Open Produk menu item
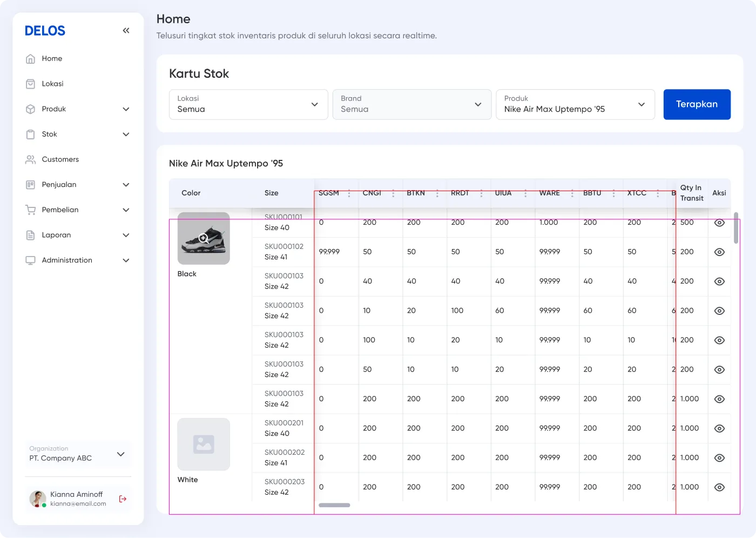The width and height of the screenshot is (756, 538). click(x=53, y=109)
